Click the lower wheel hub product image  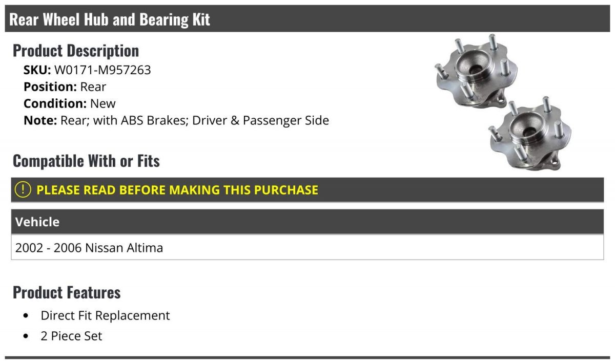click(x=530, y=132)
